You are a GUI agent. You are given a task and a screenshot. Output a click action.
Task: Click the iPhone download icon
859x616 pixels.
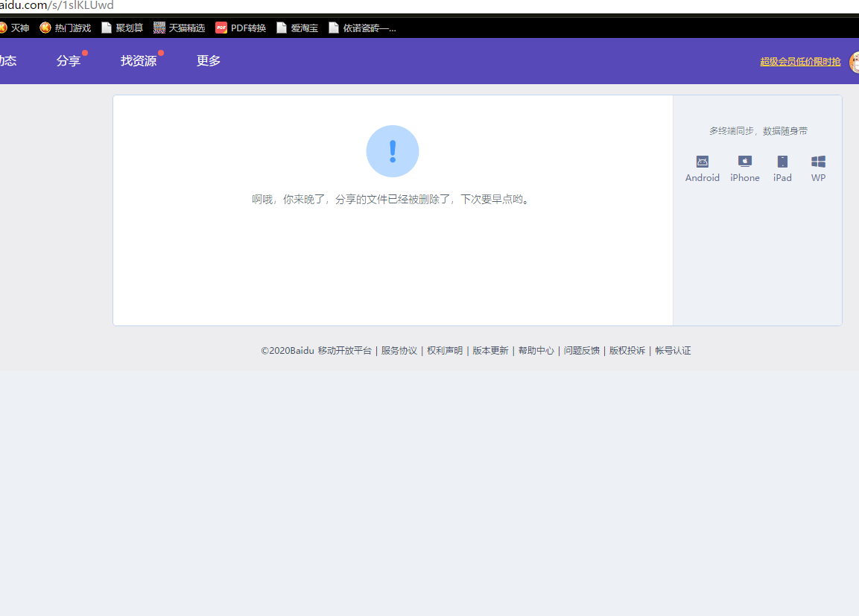tap(744, 162)
